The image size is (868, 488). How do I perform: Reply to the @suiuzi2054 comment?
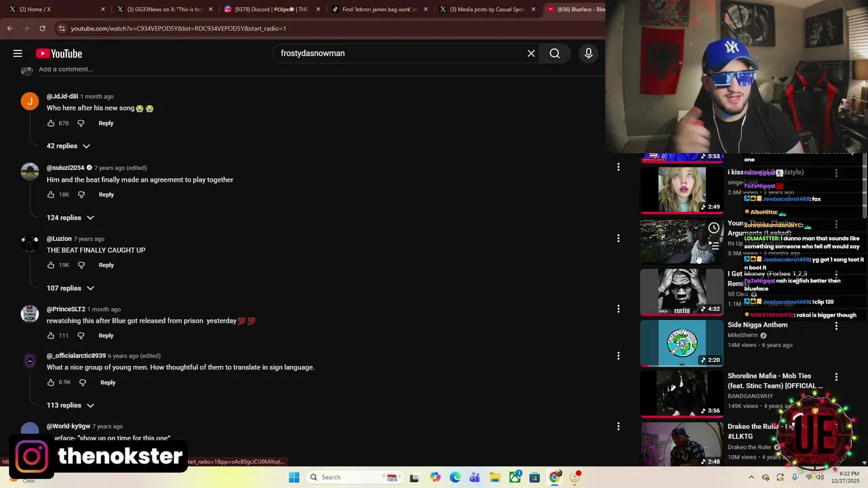click(106, 195)
